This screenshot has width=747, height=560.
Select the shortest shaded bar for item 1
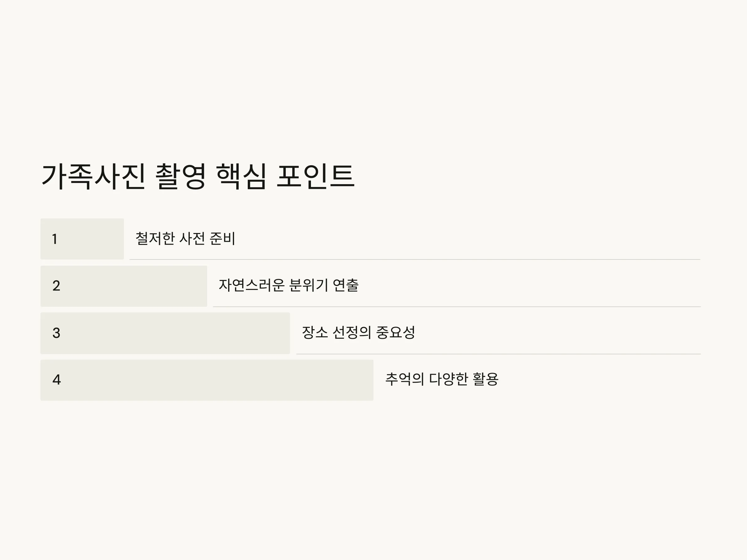[82, 239]
